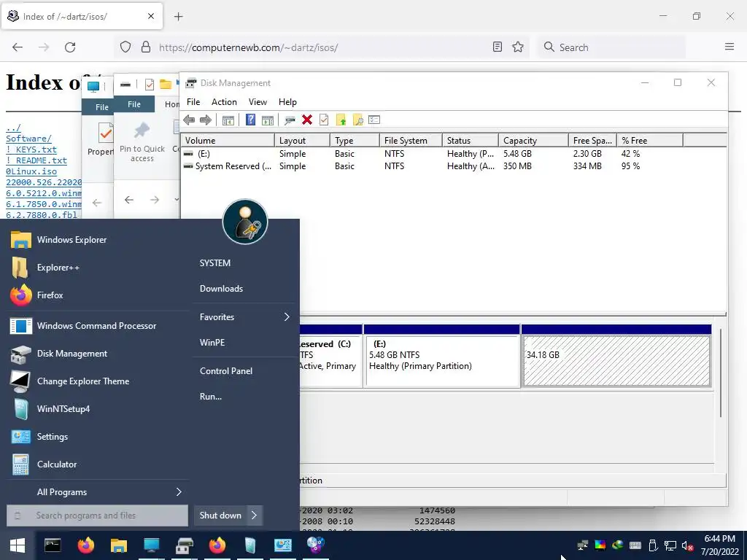
Task: Click the Disk Management drive taskbar icon
Action: point(185,545)
